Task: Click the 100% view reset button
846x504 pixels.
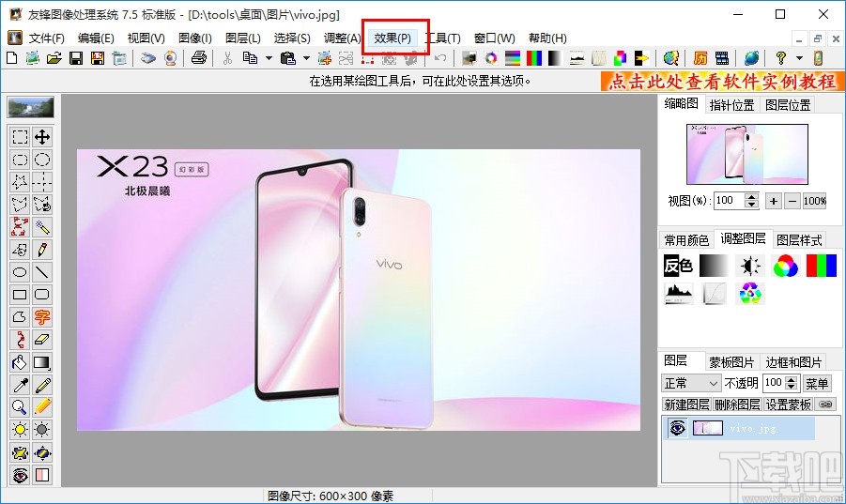Action: pyautogui.click(x=815, y=201)
